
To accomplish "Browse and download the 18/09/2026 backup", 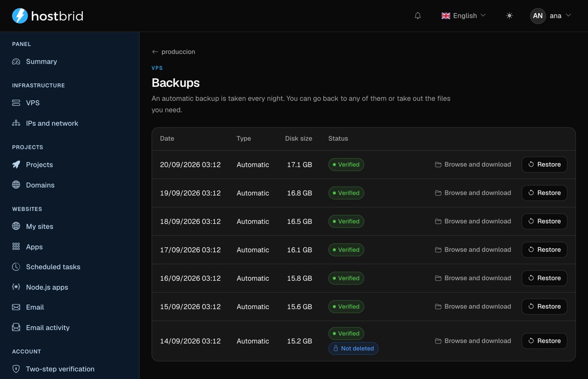I will click(473, 221).
